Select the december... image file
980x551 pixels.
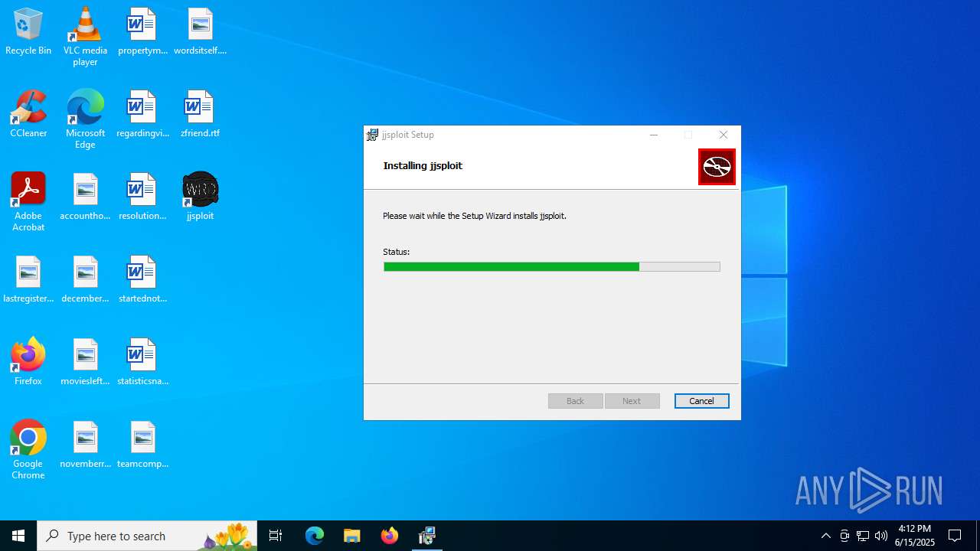85,279
